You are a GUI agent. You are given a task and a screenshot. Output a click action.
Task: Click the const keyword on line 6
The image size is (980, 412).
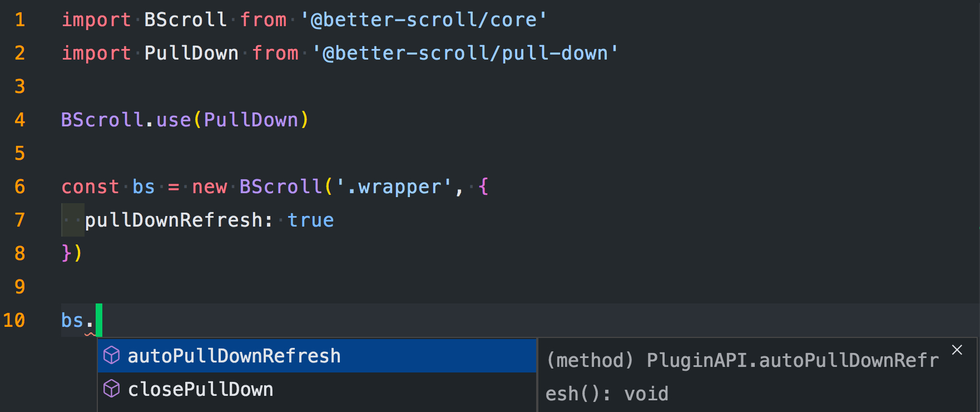pyautogui.click(x=90, y=187)
